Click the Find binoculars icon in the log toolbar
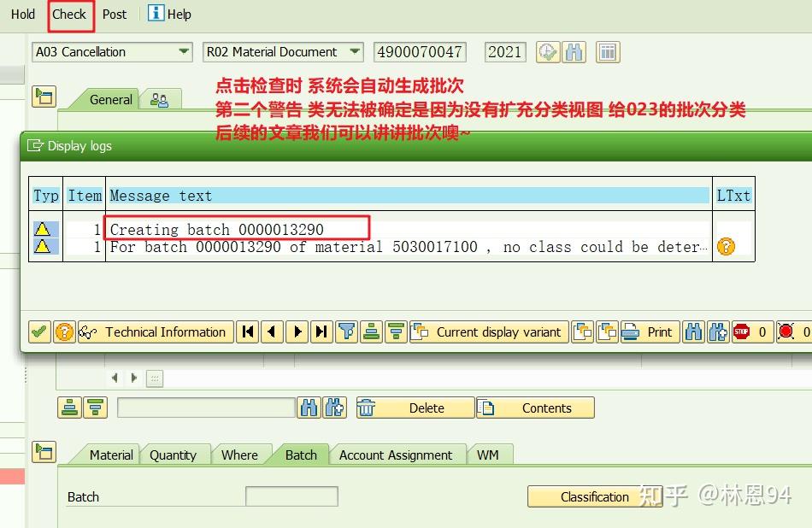 (x=693, y=331)
